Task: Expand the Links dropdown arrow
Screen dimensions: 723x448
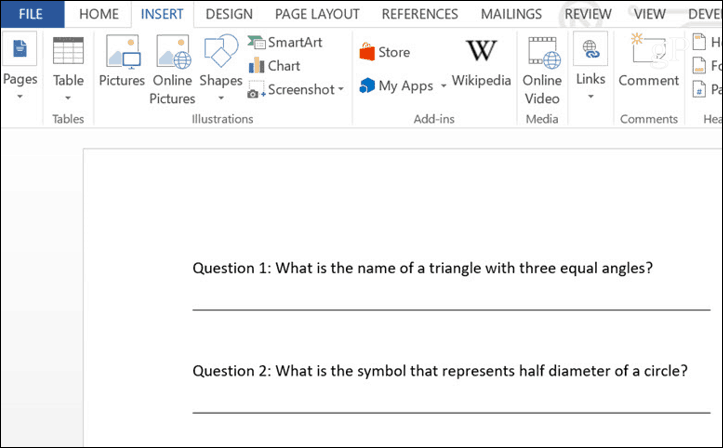Action: pos(591,97)
